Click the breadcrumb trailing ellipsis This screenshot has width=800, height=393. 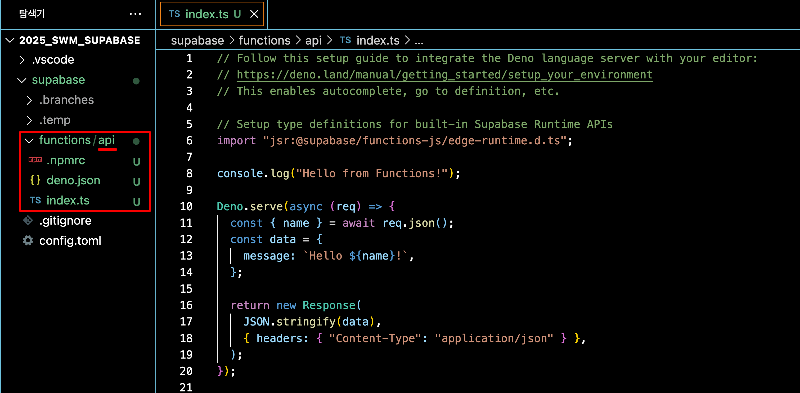pos(418,41)
